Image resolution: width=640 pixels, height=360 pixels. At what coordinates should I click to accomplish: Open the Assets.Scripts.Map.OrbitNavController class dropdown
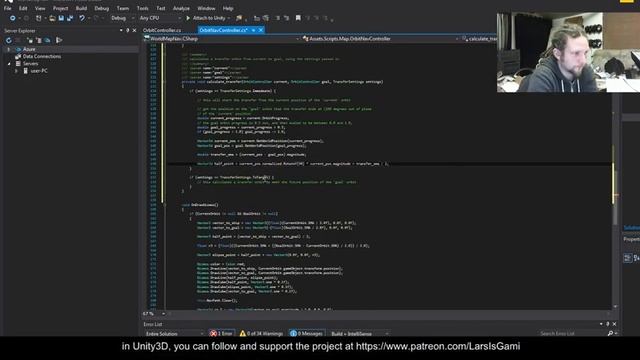point(380,39)
